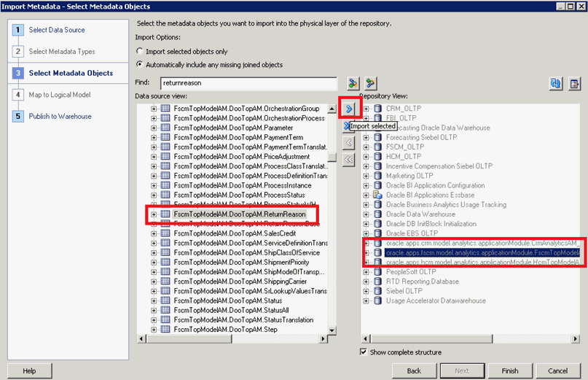Click the Refresh repository view icon
The image size is (588, 380).
pos(556,83)
